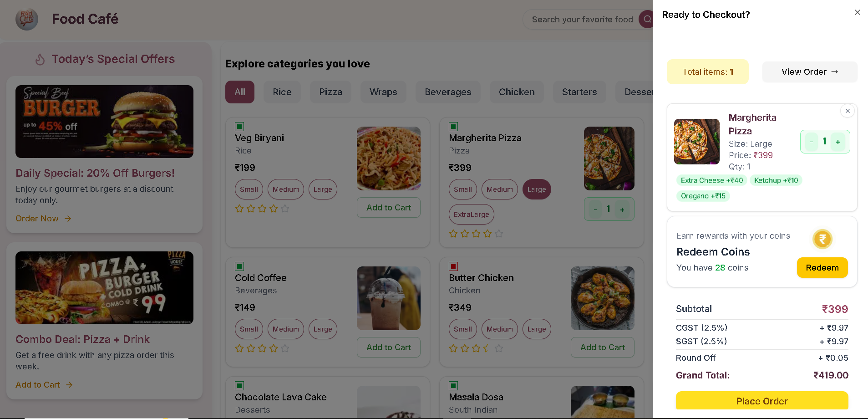Select ExtraLarge size for Margherita Pizza
The height and width of the screenshot is (419, 868).
tap(471, 215)
